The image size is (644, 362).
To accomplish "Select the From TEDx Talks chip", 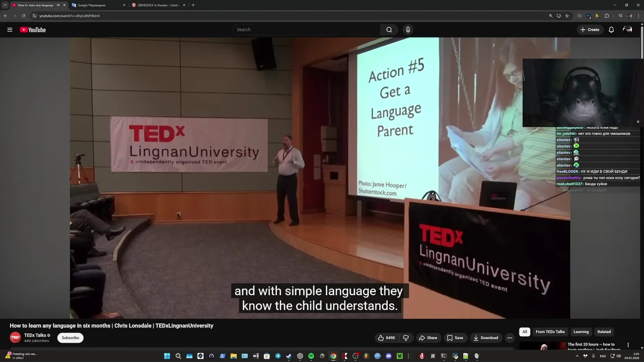I will pyautogui.click(x=550, y=332).
